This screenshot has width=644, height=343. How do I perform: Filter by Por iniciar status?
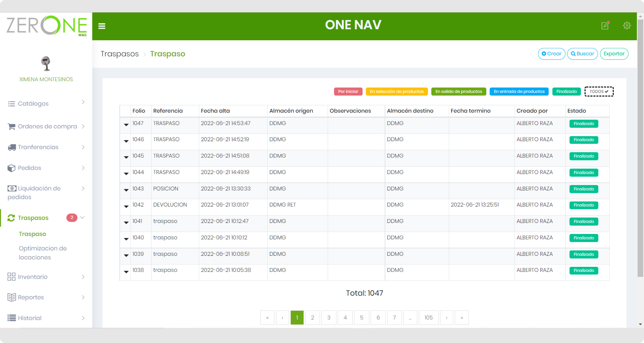(x=348, y=91)
